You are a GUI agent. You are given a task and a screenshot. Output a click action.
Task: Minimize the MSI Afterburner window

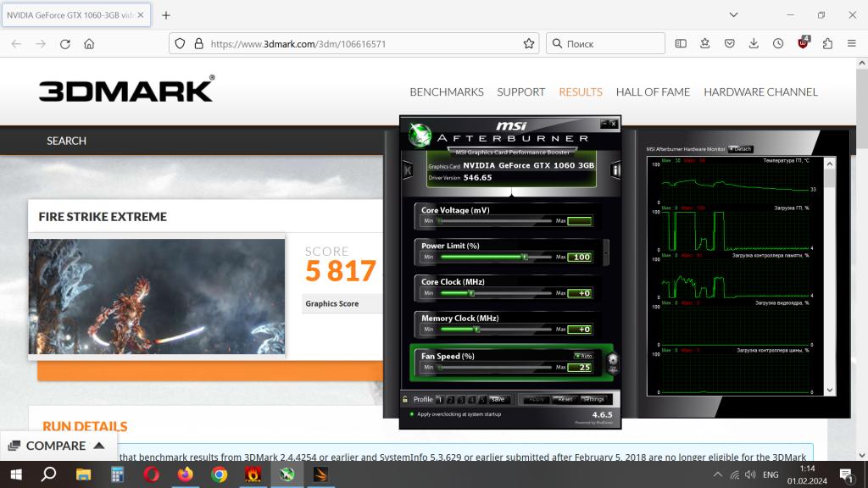[604, 124]
